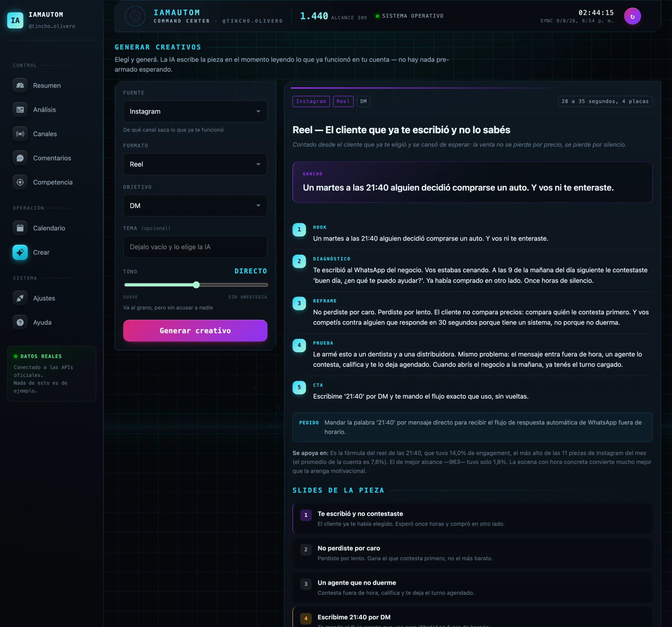Click step 4 PRUEBA number badge
672x627 pixels.
coord(299,345)
